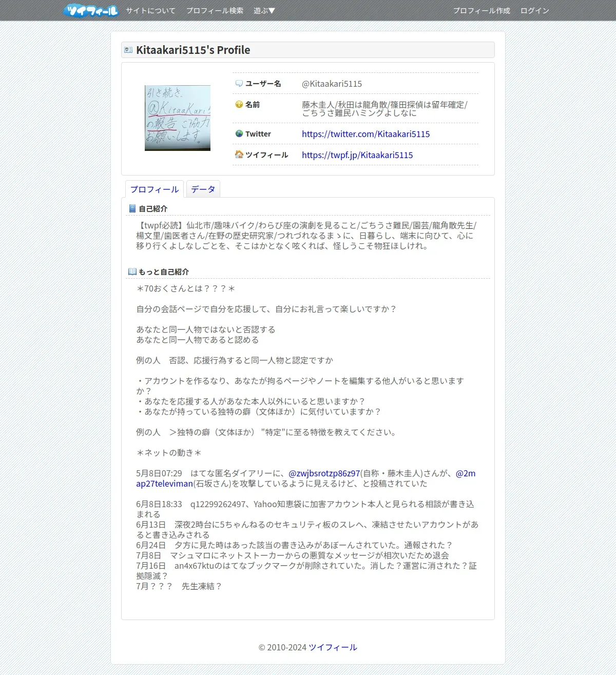Screen dimensions: 616x675
Task: Click the @Kitaakari5115 username value
Action: click(332, 84)
